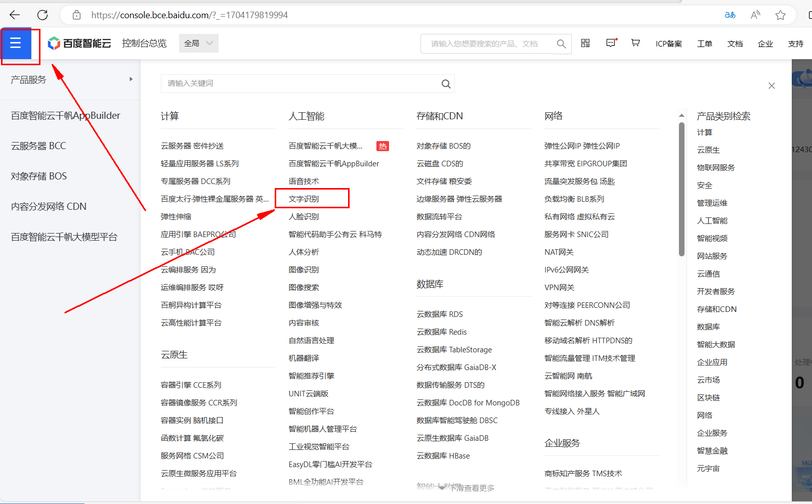The height and width of the screenshot is (504, 812).
Task: Jump to 智能视频 in category index
Action: [712, 239]
